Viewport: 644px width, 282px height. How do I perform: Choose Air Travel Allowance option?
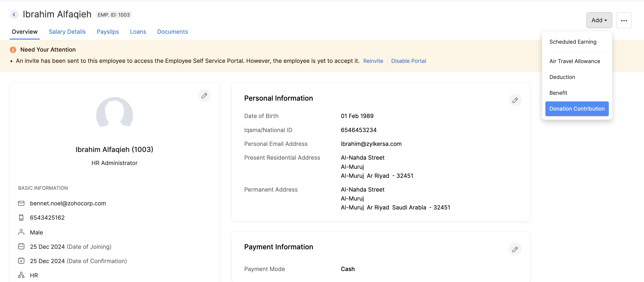point(574,61)
